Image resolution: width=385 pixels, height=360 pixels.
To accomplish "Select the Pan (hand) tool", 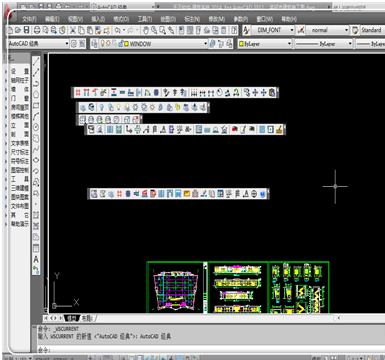I will click(x=146, y=30).
